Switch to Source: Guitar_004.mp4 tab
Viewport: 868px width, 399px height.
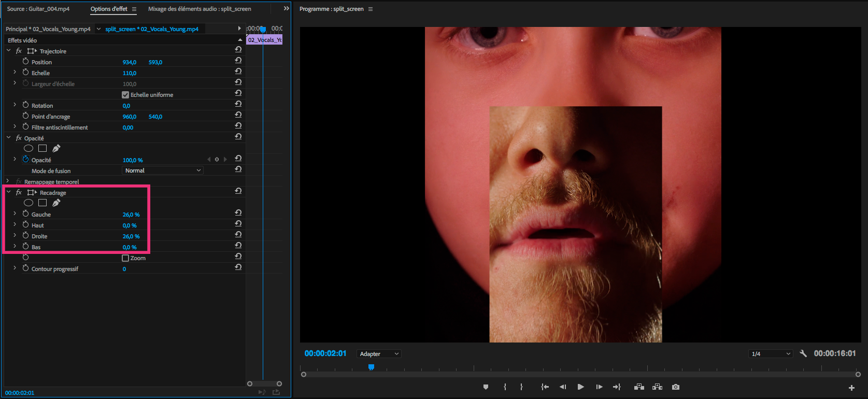tap(38, 9)
